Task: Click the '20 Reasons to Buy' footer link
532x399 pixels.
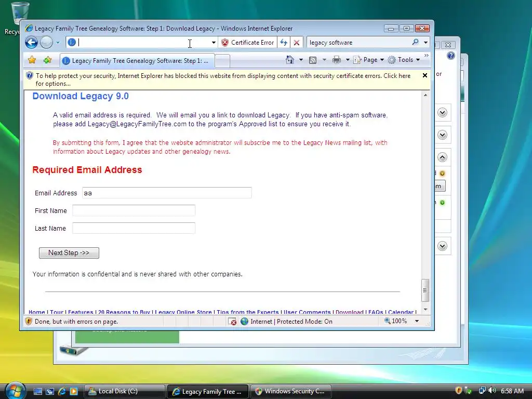Action: [x=124, y=312]
